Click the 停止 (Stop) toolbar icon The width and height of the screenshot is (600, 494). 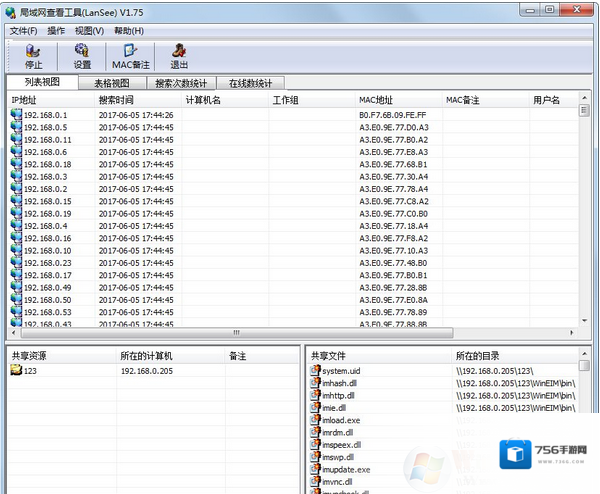pos(33,54)
